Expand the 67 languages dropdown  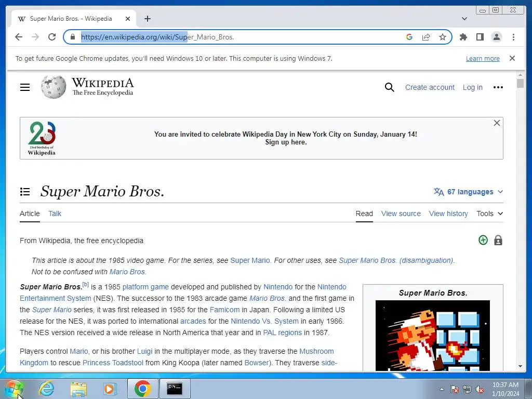coord(468,192)
